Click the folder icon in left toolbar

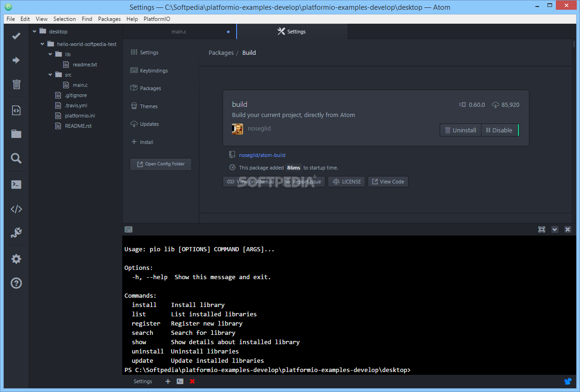click(x=16, y=134)
